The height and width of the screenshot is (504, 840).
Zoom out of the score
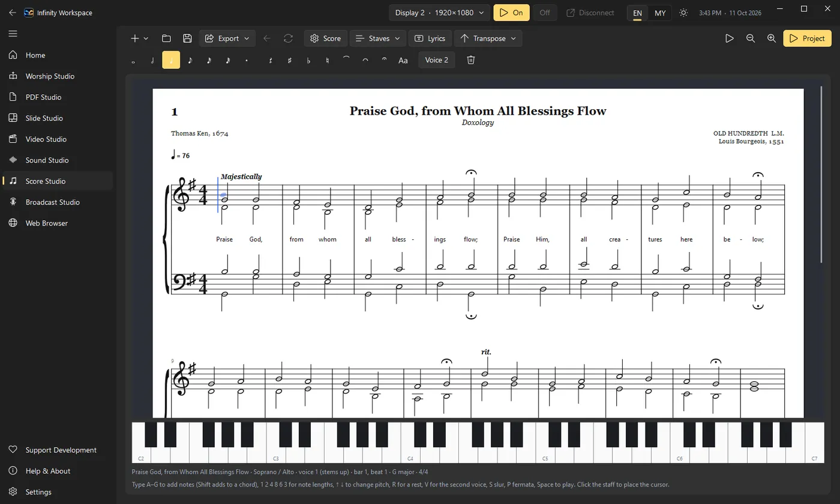coord(751,38)
